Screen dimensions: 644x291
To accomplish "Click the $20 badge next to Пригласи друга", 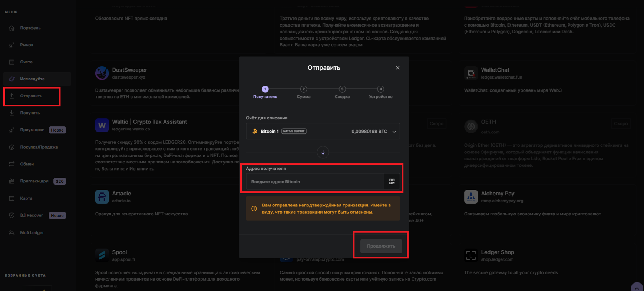I will click(60, 181).
